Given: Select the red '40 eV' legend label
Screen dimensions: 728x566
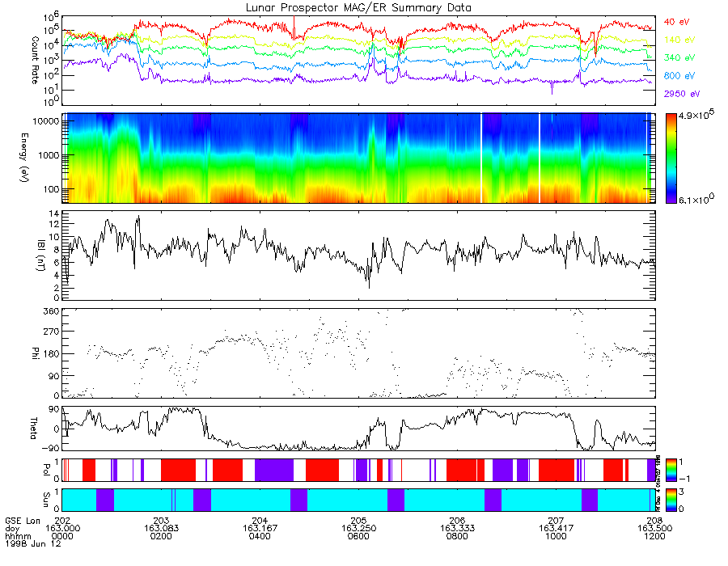Looking at the screenshot, I should pos(676,22).
